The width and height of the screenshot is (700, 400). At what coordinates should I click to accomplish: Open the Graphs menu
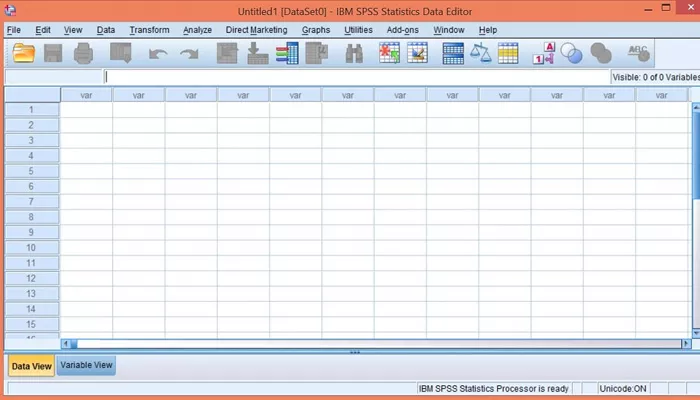pos(316,30)
